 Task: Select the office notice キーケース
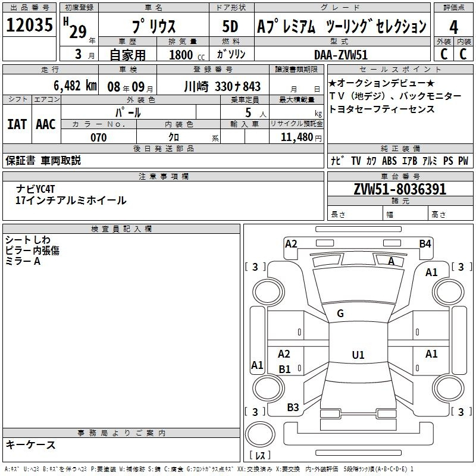tap(31, 445)
